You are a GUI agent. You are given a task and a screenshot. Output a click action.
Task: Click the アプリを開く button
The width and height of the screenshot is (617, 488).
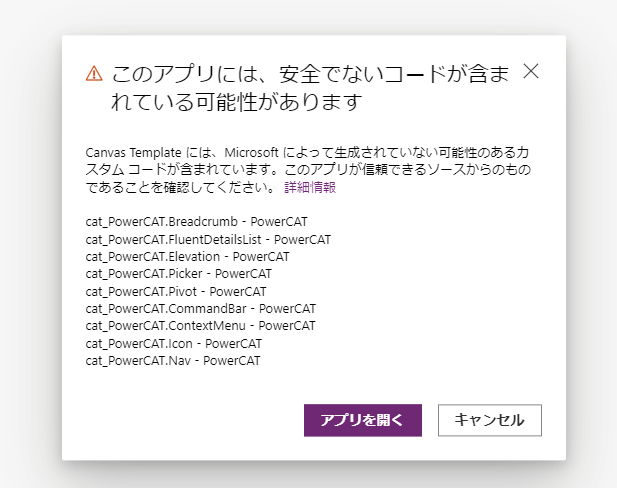362,420
